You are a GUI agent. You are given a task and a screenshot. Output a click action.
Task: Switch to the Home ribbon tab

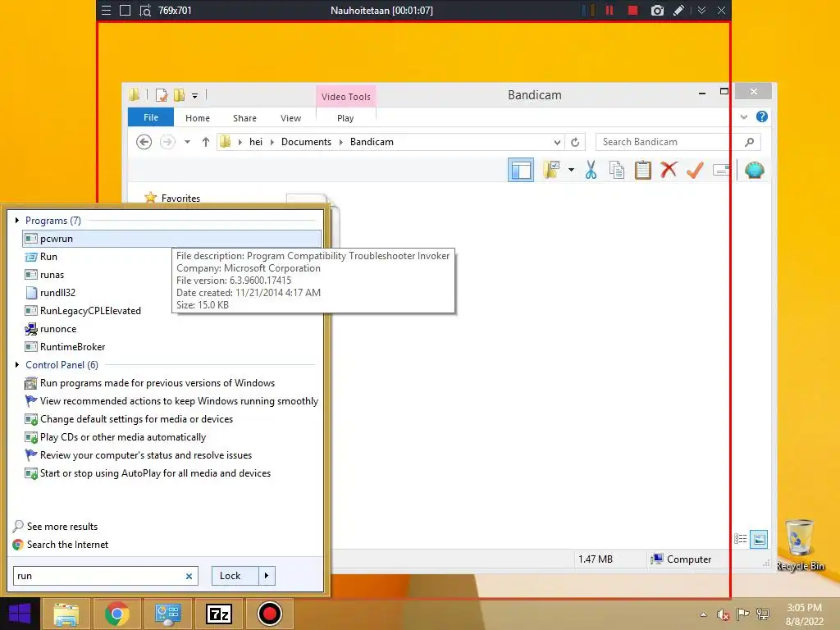[197, 118]
